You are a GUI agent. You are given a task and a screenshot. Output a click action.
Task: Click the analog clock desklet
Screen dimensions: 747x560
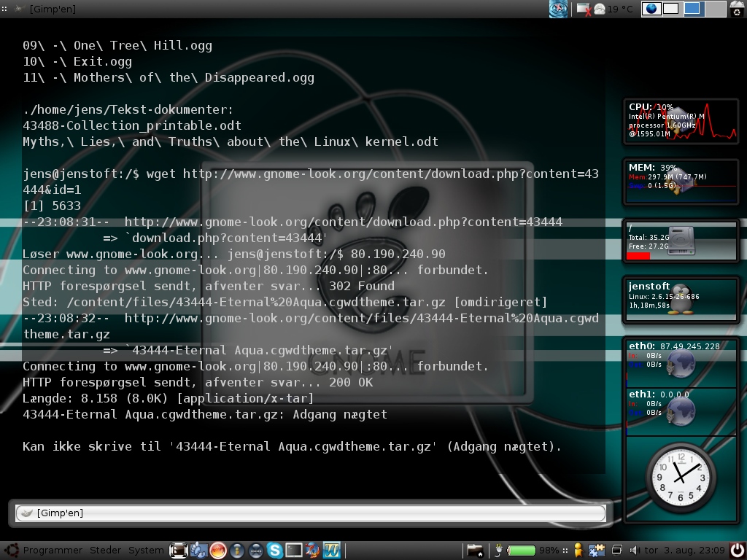pos(681,478)
